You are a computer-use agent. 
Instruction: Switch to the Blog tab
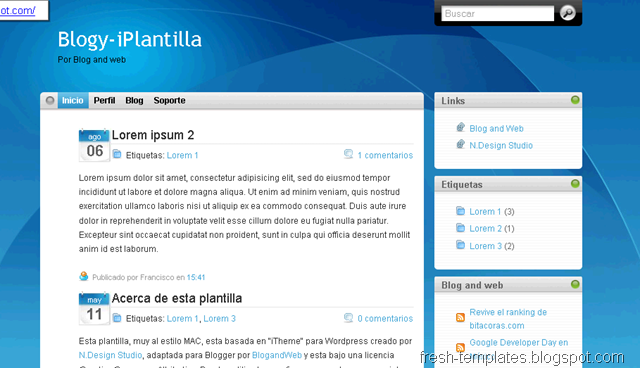pyautogui.click(x=134, y=100)
